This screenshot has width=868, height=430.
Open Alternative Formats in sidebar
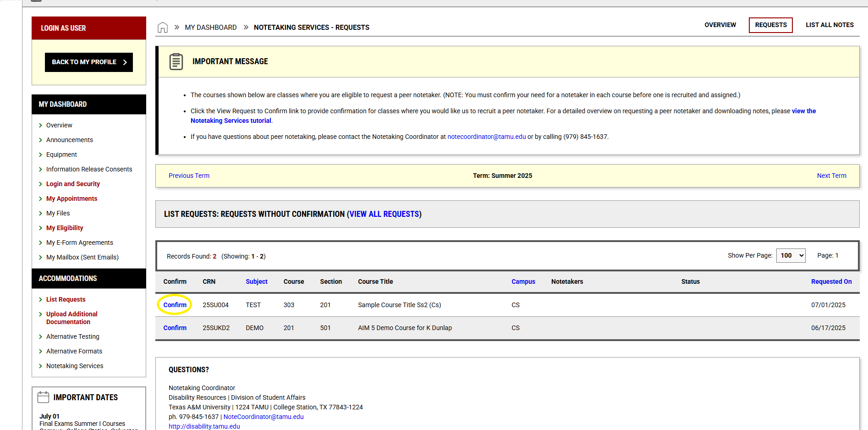tap(74, 351)
